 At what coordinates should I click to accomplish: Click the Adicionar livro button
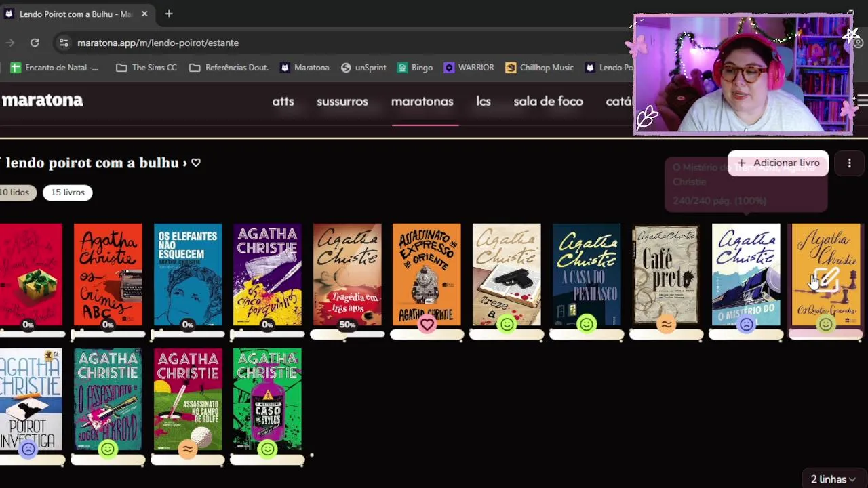tap(778, 163)
